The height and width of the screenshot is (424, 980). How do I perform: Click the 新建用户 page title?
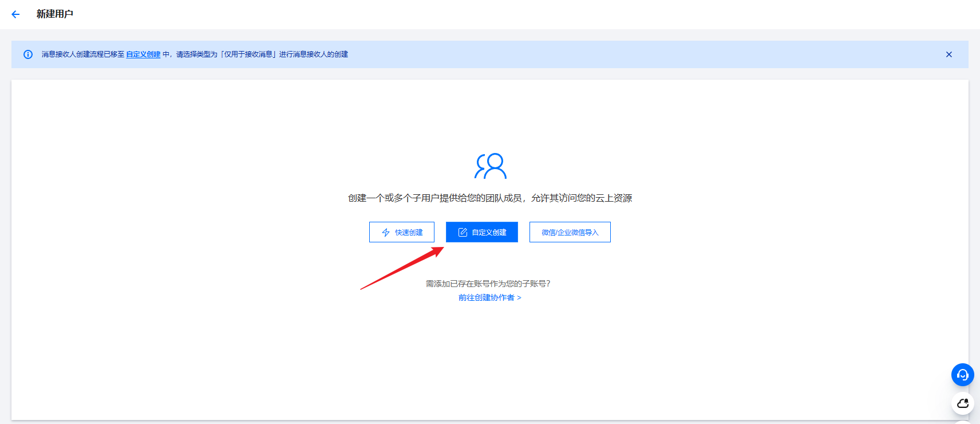point(55,14)
